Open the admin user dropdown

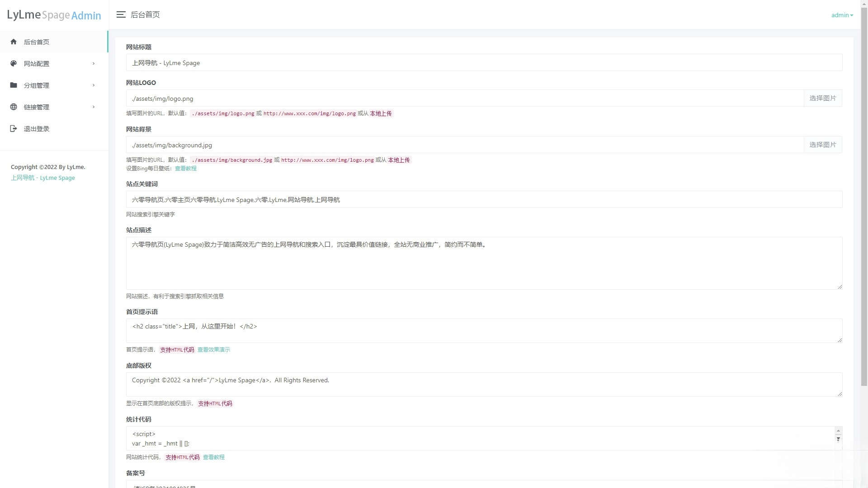click(842, 15)
